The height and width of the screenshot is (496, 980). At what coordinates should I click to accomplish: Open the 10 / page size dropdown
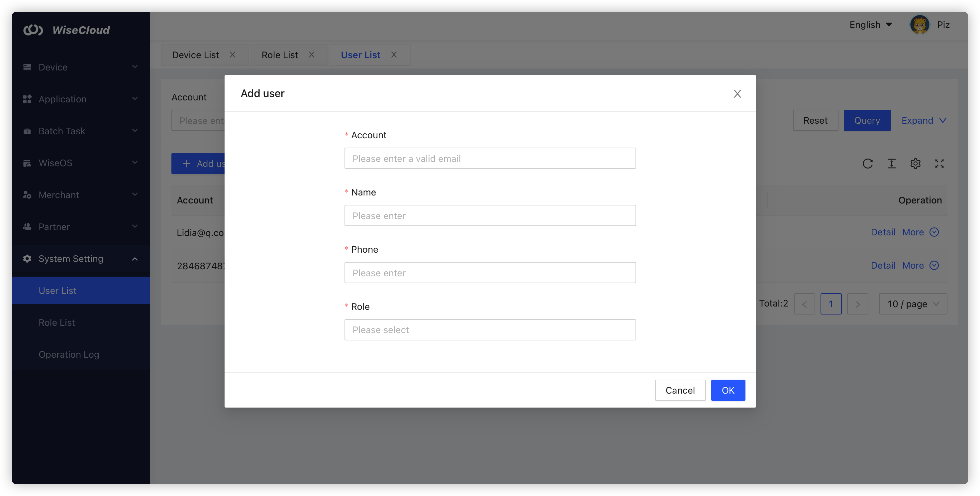pyautogui.click(x=913, y=304)
